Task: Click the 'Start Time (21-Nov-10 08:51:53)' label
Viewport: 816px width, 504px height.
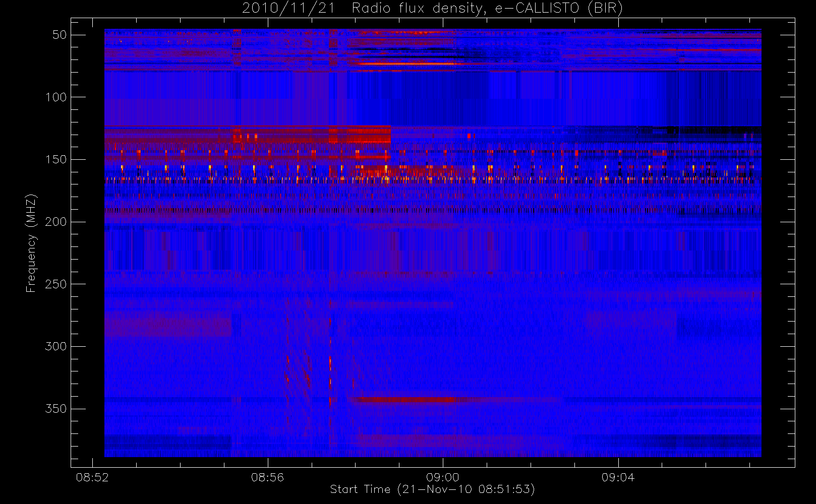Action: [x=432, y=489]
